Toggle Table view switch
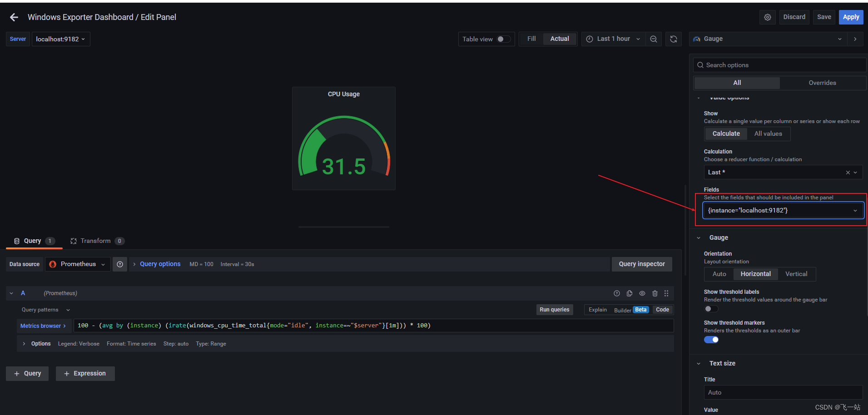This screenshot has width=868, height=415. [503, 39]
